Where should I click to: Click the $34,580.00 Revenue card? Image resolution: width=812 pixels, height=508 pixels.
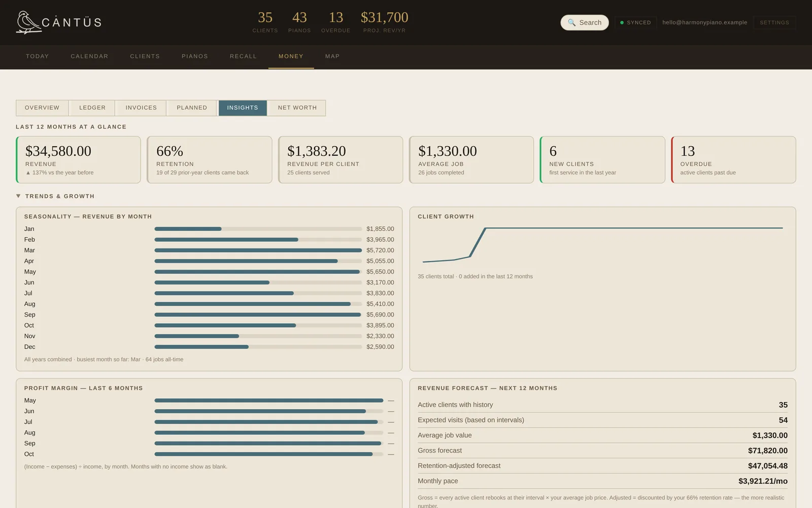(79, 160)
